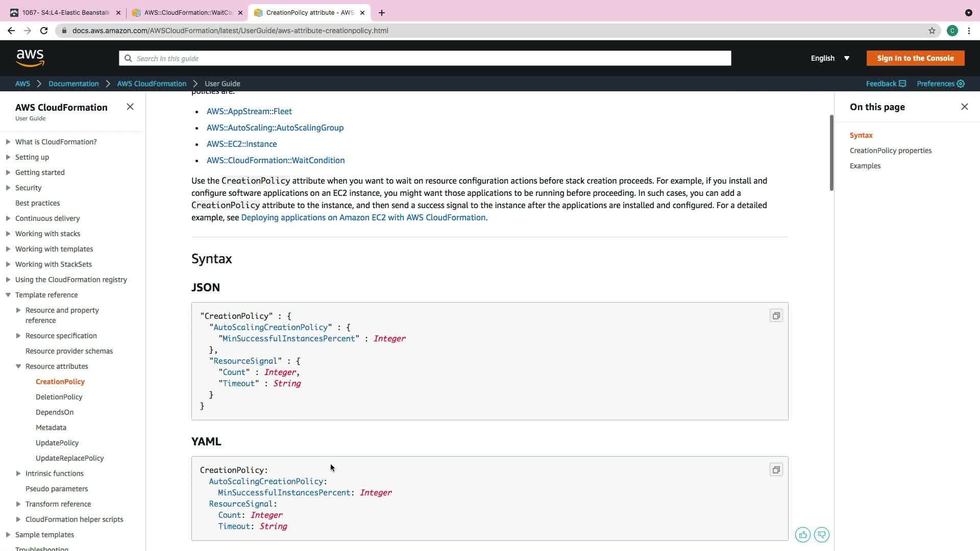980x551 pixels.
Task: Collapse the AWS CloudFormation sidebar
Action: (x=130, y=107)
